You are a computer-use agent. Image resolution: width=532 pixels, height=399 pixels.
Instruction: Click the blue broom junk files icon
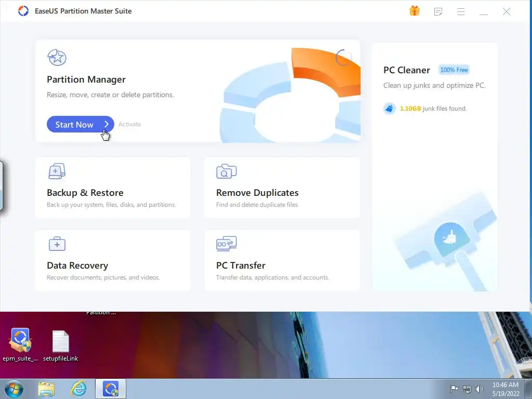(390, 109)
